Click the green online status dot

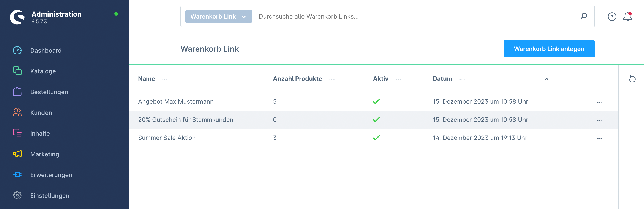(x=116, y=14)
